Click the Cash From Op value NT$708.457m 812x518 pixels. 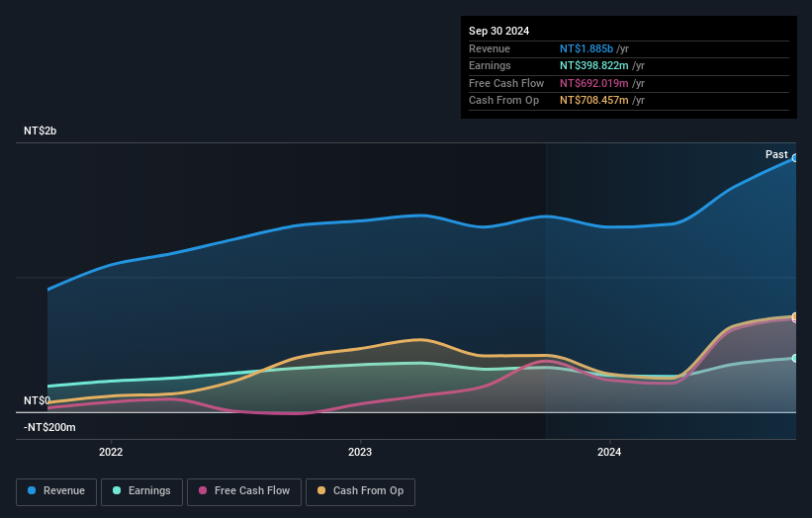(594, 101)
